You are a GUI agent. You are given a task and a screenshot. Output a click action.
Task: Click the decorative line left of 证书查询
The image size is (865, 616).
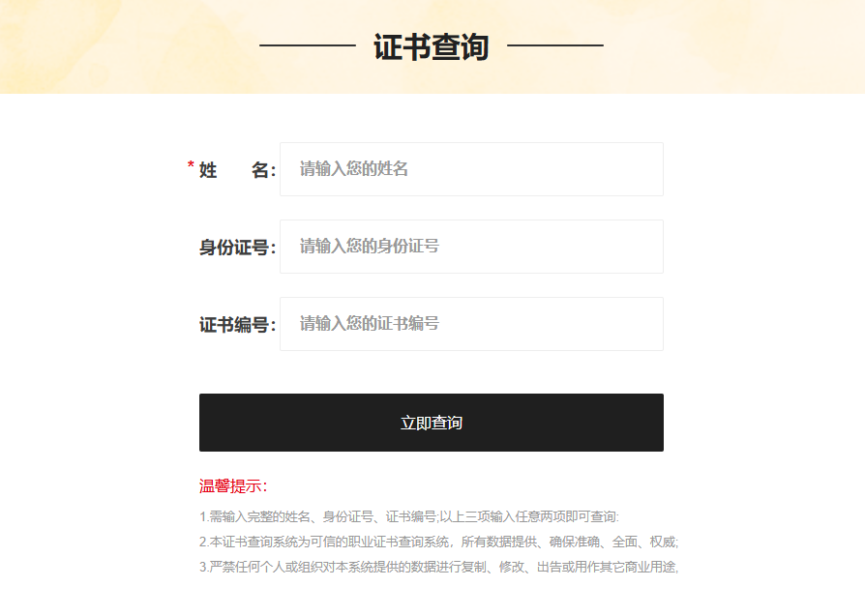point(308,45)
